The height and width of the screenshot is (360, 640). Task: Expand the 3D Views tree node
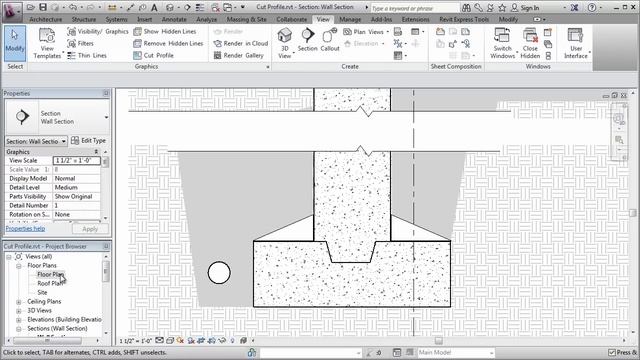click(x=18, y=311)
